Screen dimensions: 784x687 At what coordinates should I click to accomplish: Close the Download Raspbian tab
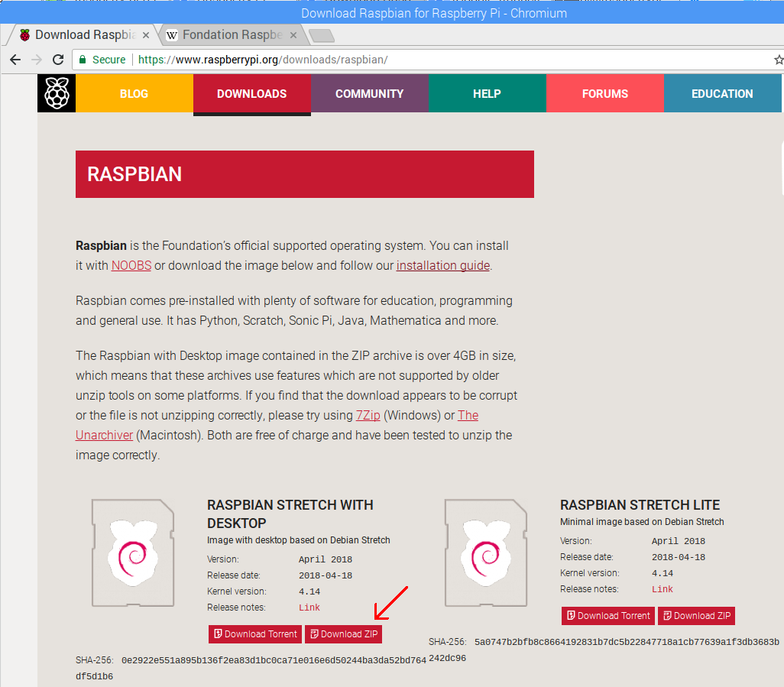coord(145,35)
